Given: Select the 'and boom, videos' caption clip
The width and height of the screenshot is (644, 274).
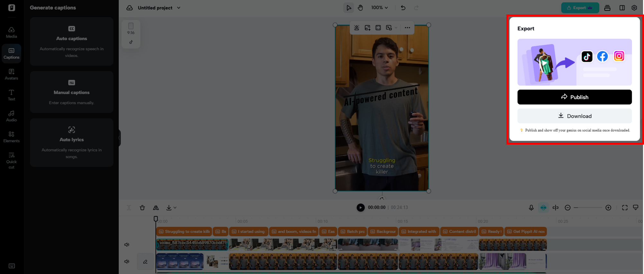Looking at the screenshot, I should coord(294,231).
